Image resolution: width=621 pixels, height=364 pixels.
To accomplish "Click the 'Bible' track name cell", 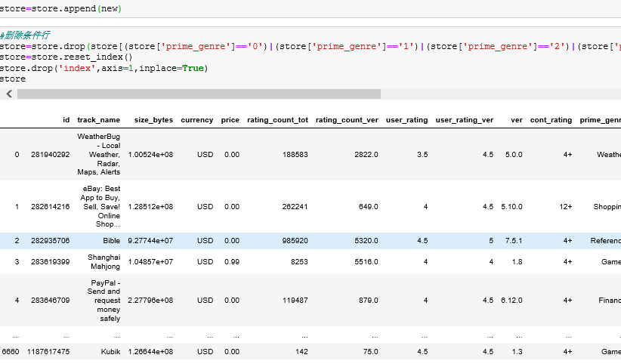I will click(111, 241).
